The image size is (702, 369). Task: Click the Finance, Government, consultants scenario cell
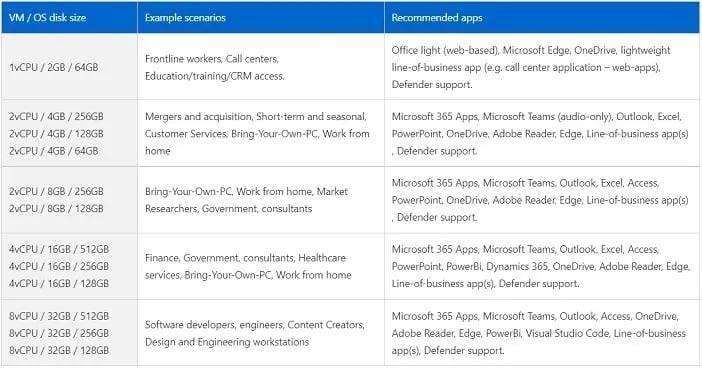coord(261,266)
